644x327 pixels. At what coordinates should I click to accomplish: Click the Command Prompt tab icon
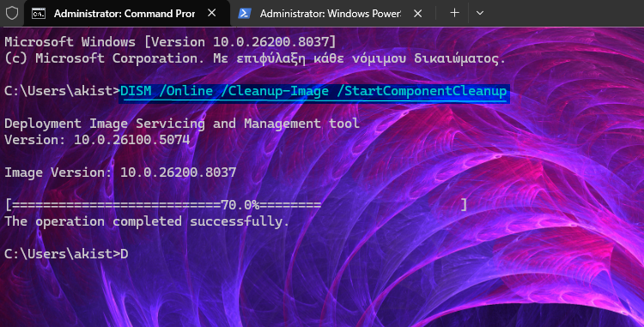pyautogui.click(x=39, y=14)
